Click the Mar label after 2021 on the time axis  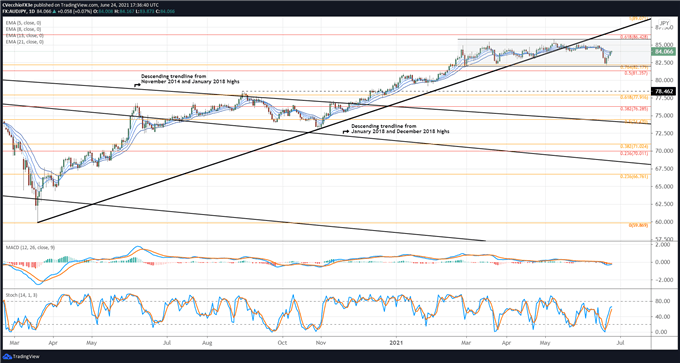pyautogui.click(x=466, y=343)
